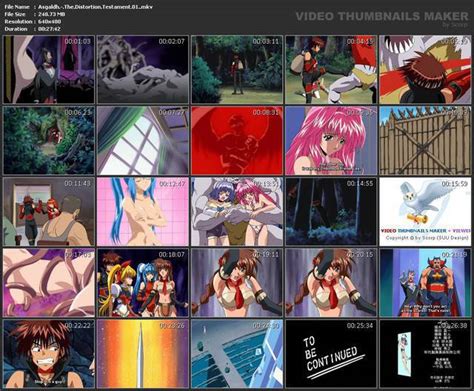Click the resolution value '640x480'
474x391 pixels.
point(49,21)
